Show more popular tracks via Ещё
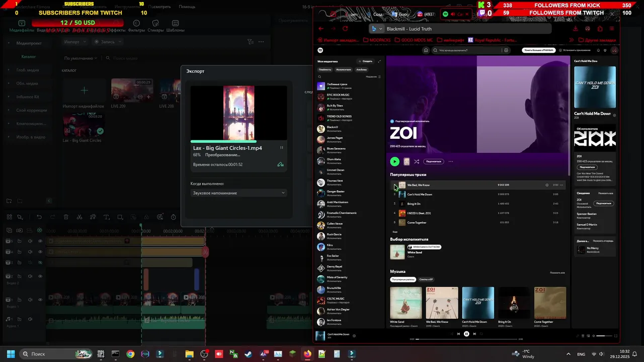 click(x=395, y=232)
